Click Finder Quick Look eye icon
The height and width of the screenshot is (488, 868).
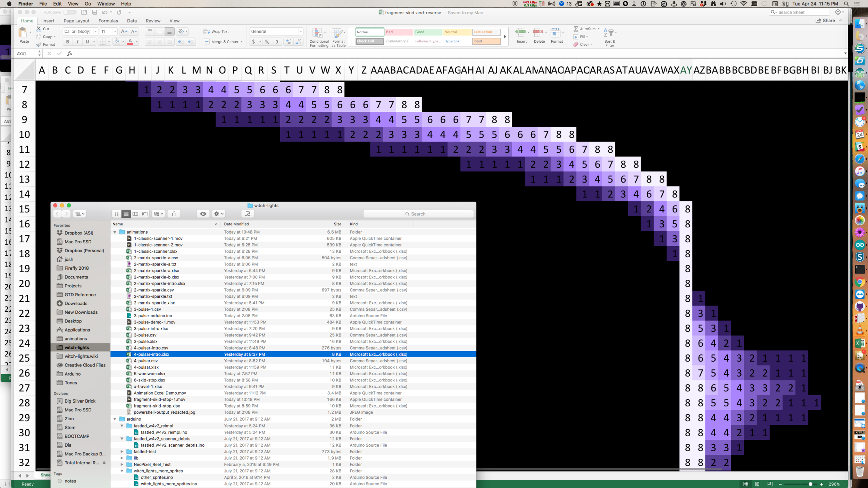coord(203,214)
